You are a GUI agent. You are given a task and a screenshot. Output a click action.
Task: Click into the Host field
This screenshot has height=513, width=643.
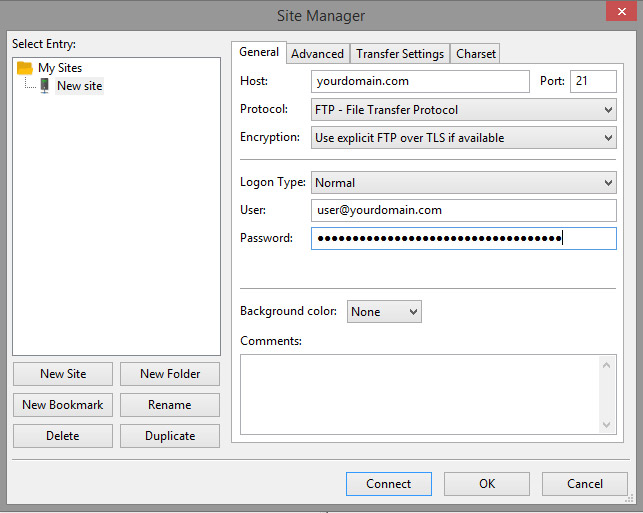click(420, 82)
